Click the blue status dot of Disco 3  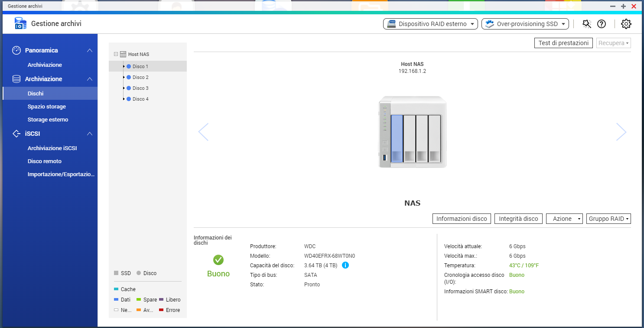[x=129, y=88]
